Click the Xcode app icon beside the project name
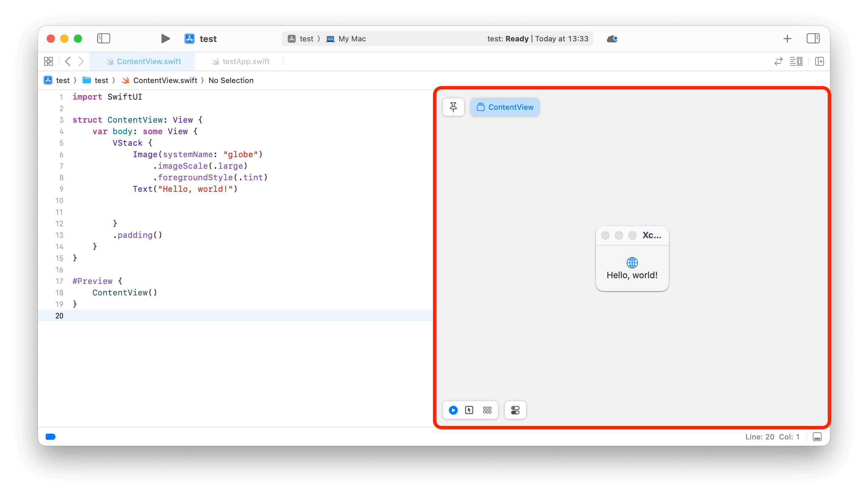868x496 pixels. [190, 39]
